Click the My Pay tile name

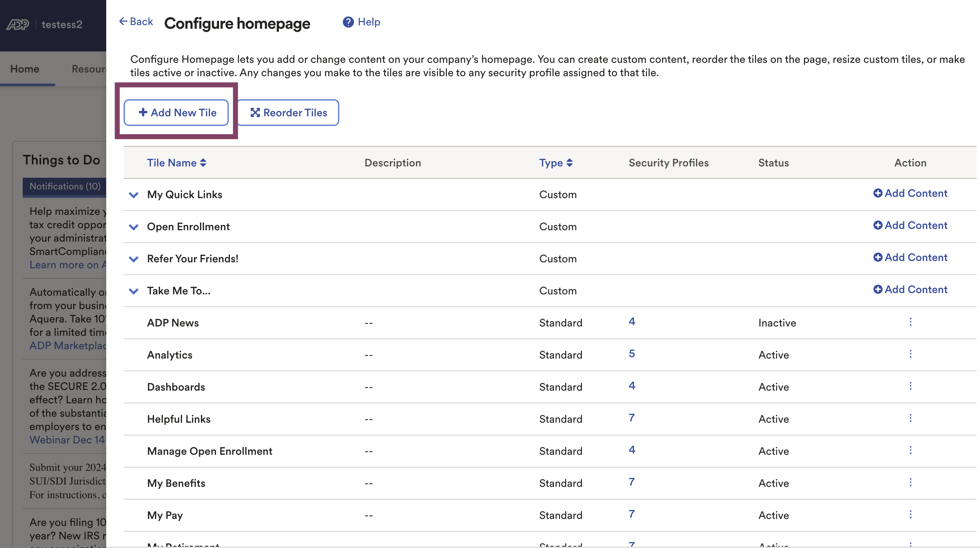coord(165,515)
